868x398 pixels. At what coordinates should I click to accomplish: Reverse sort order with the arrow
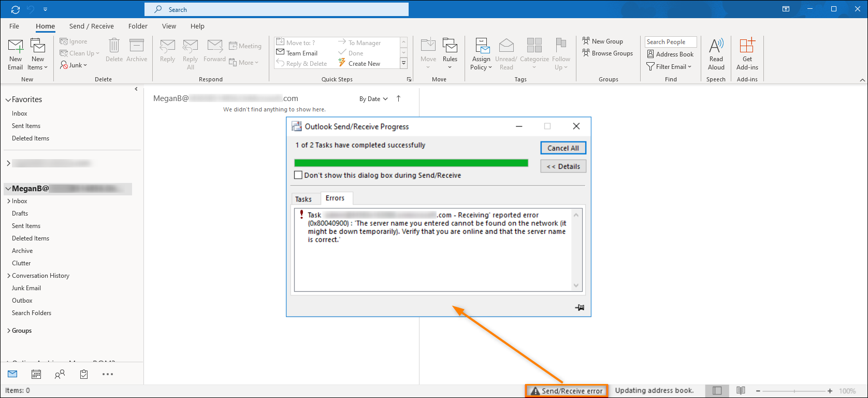(x=398, y=98)
